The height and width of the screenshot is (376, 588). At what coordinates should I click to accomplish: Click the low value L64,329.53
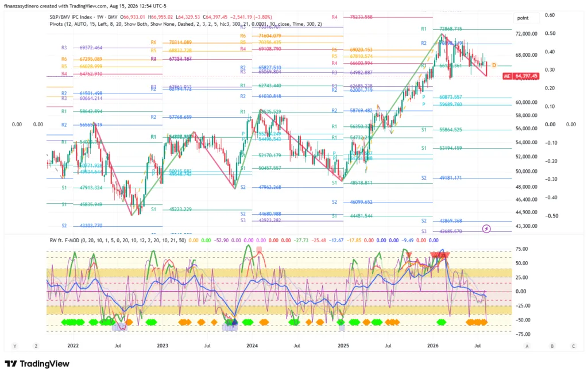pos(188,17)
